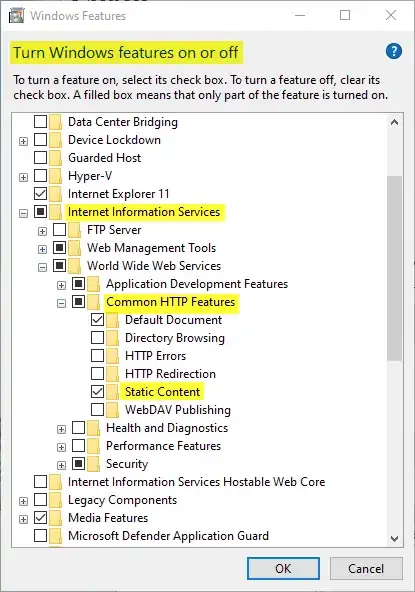Viewport: 415px width, 592px height.
Task: Expand the Device Lockdown node
Action: click(23, 142)
